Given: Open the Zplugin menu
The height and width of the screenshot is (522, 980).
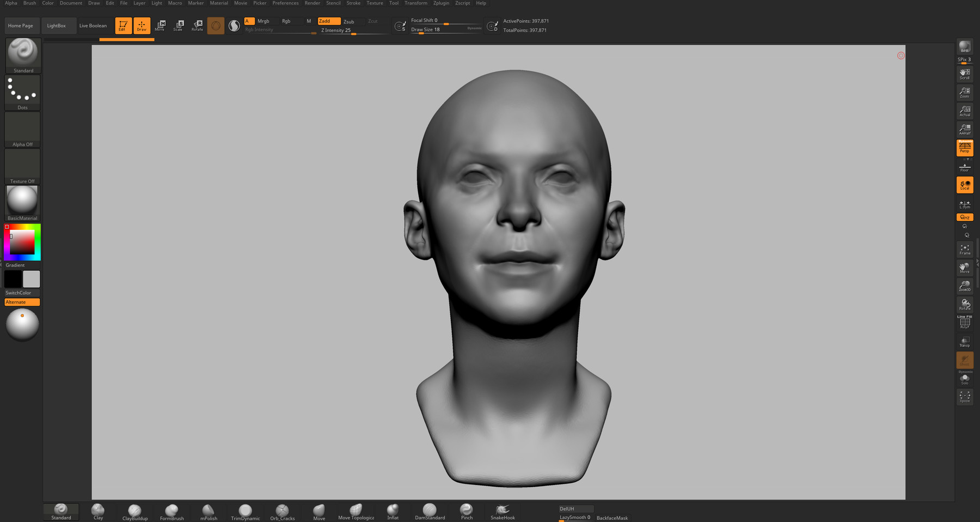Looking at the screenshot, I should (x=440, y=3).
